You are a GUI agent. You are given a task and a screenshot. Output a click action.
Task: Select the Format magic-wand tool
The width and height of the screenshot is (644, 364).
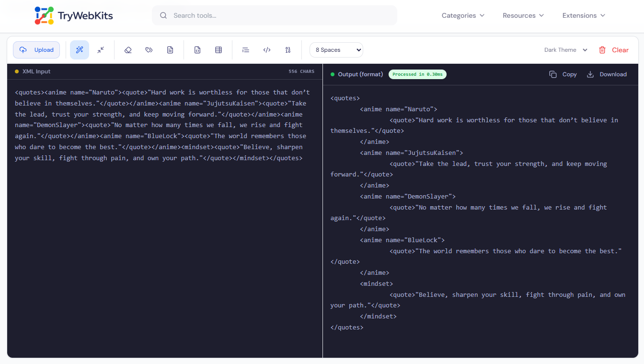(79, 49)
